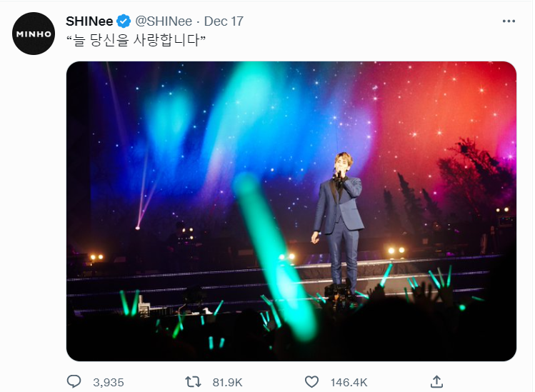The height and width of the screenshot is (392, 535).
Task: Click the 3,935 replies count
Action: pyautogui.click(x=108, y=382)
